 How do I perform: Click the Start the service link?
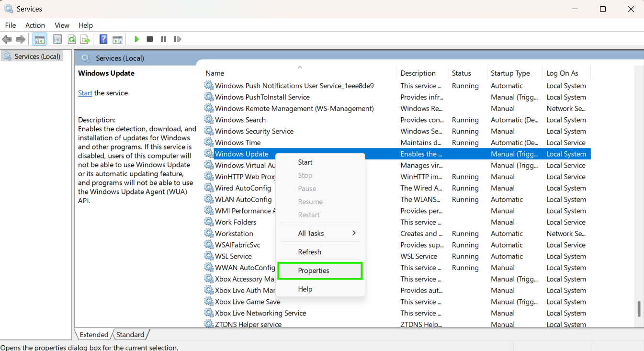[85, 93]
